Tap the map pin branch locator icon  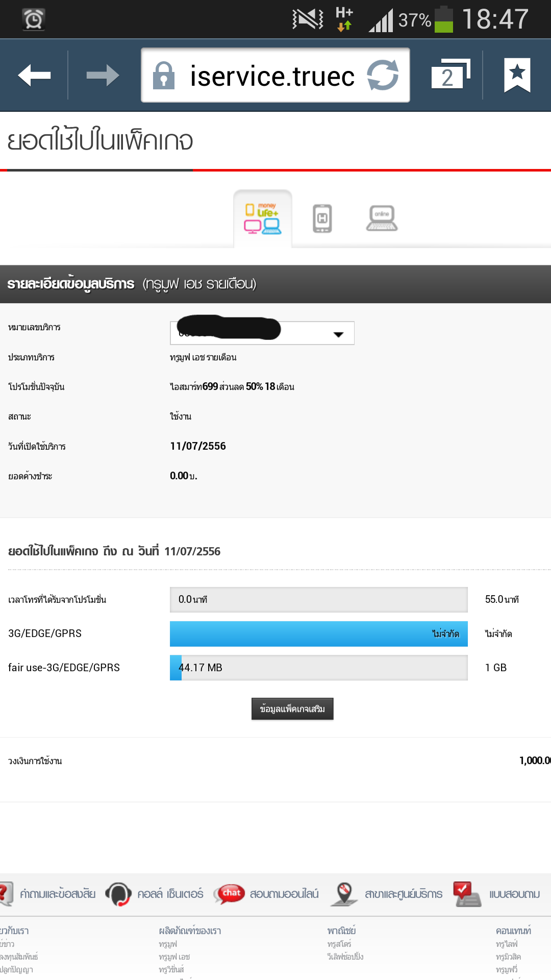pos(344,894)
